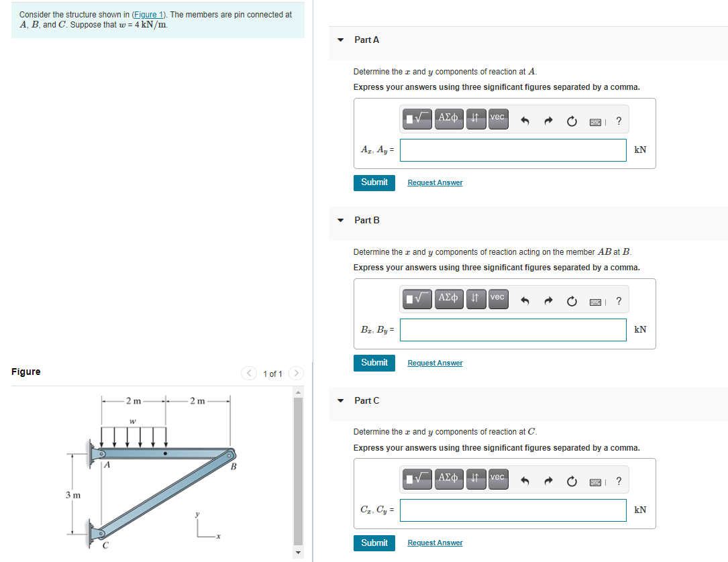Viewport: 728px width, 562px height.
Task: Click the next figure arrow
Action: (296, 373)
